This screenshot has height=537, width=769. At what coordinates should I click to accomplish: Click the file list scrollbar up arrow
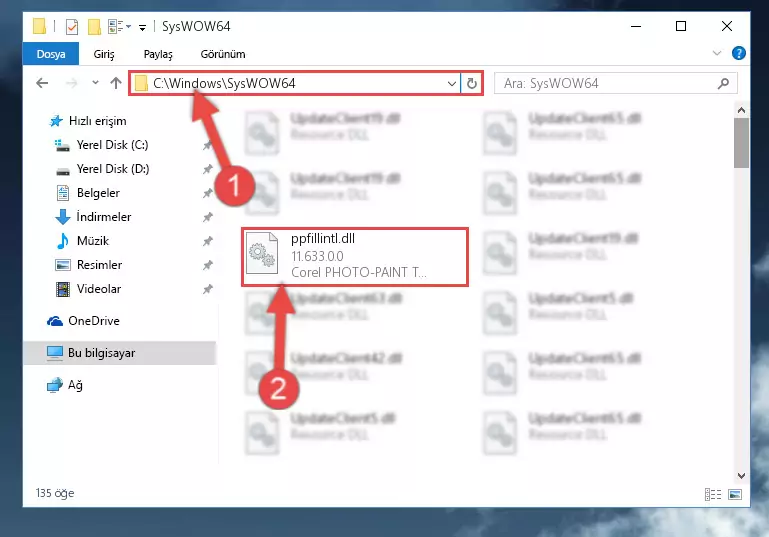(x=741, y=110)
